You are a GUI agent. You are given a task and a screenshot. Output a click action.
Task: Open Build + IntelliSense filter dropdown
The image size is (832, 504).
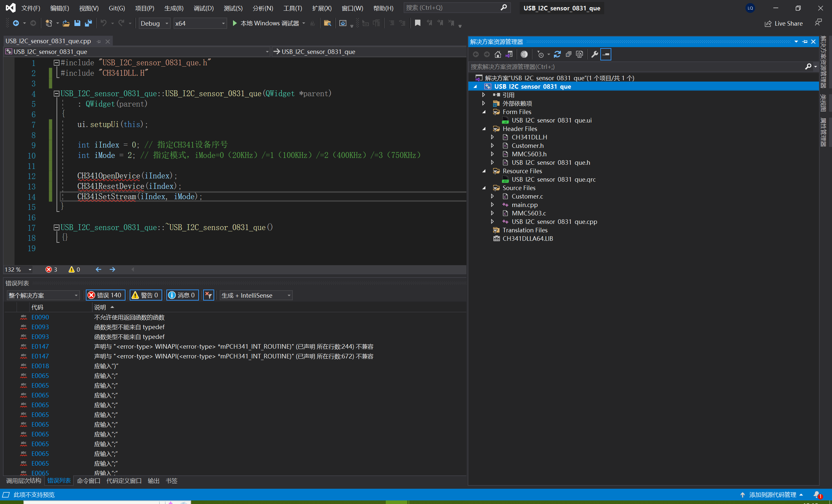point(256,295)
